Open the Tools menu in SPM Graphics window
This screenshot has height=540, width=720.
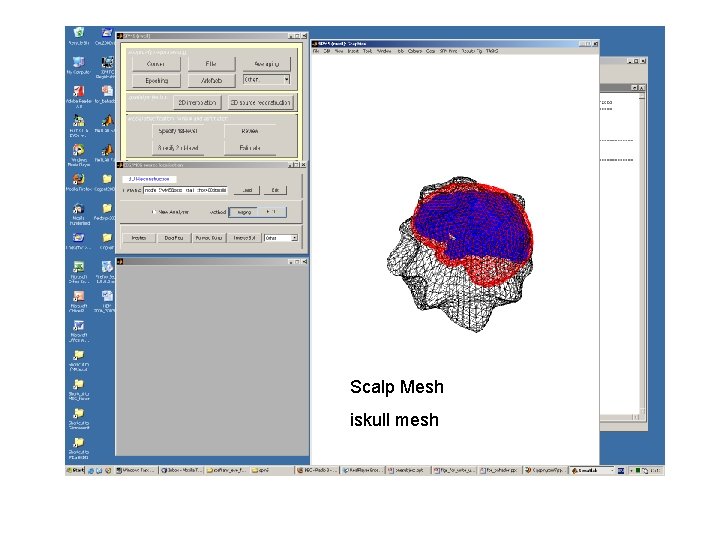367,51
